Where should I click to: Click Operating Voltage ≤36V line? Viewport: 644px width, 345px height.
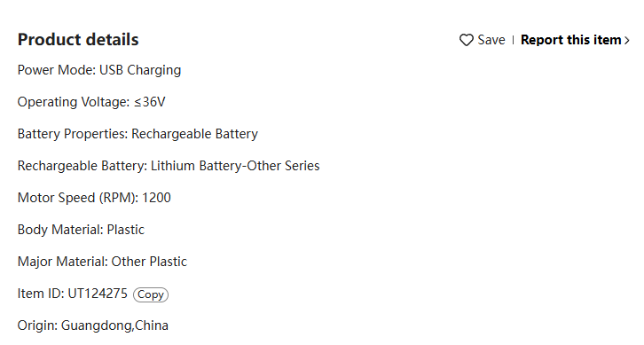point(91,102)
